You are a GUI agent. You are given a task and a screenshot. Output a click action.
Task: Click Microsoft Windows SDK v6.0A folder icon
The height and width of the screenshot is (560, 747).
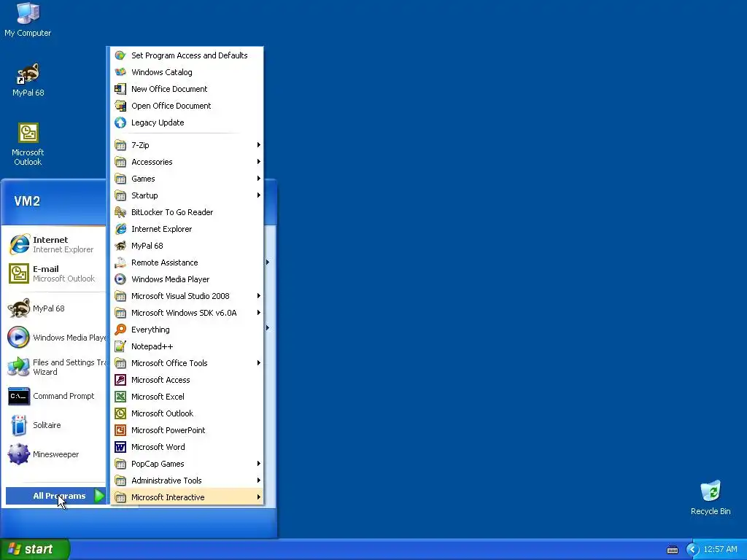point(120,313)
